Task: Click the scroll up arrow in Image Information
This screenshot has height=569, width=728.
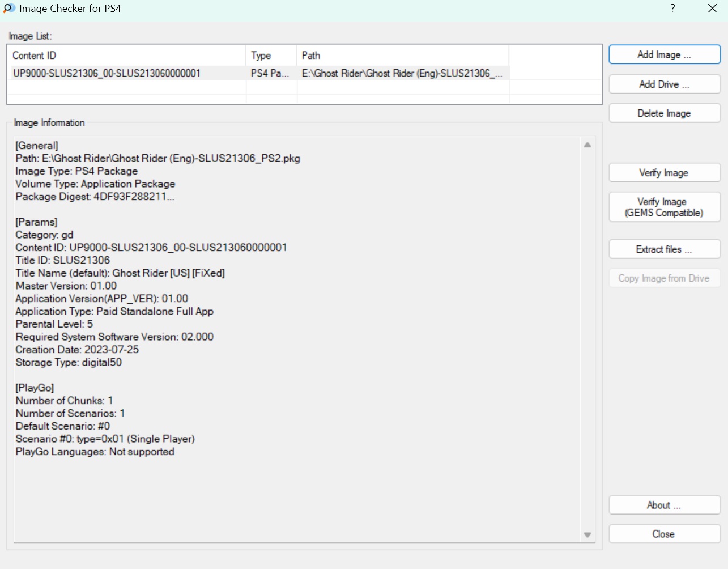Action: [x=587, y=145]
